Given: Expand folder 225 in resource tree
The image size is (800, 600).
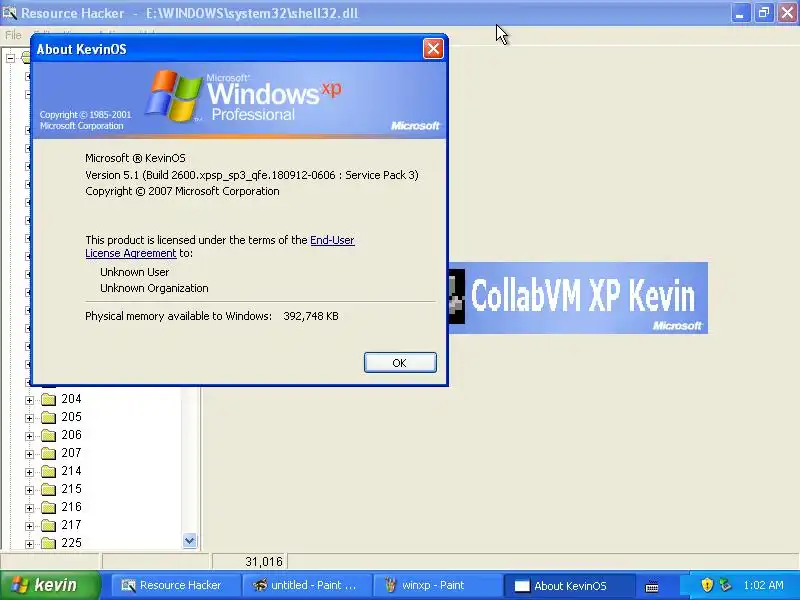Looking at the screenshot, I should point(30,544).
